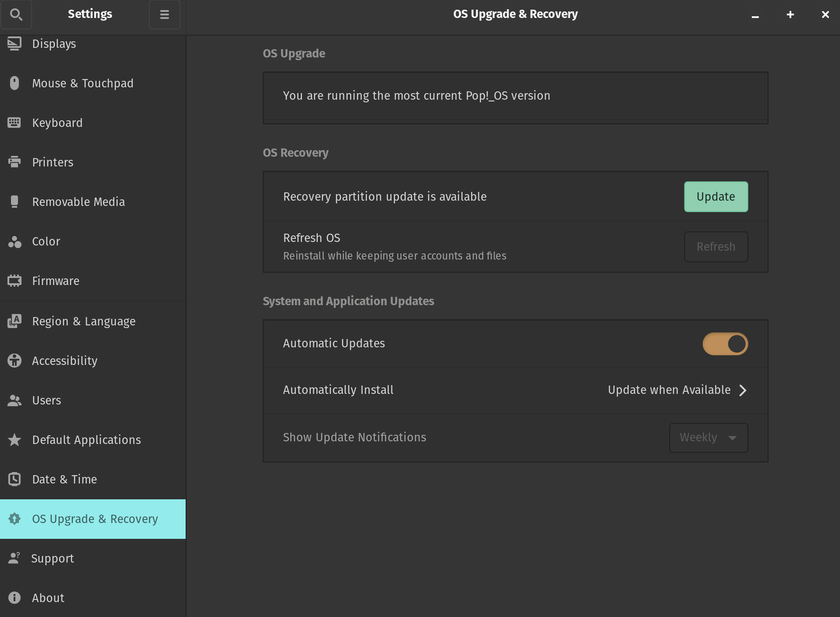Open the Settings search icon
Screen dimensions: 840x617
(x=16, y=14)
